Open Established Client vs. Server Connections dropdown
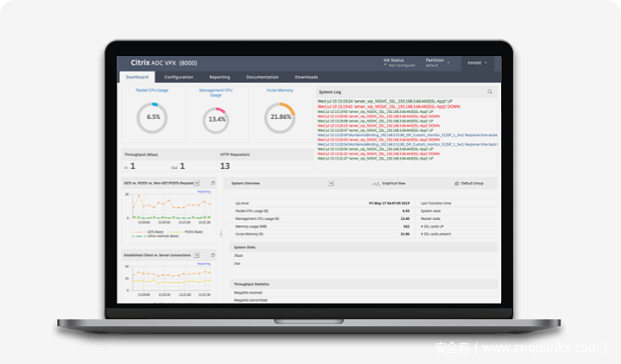The image size is (621, 364). pos(198,255)
